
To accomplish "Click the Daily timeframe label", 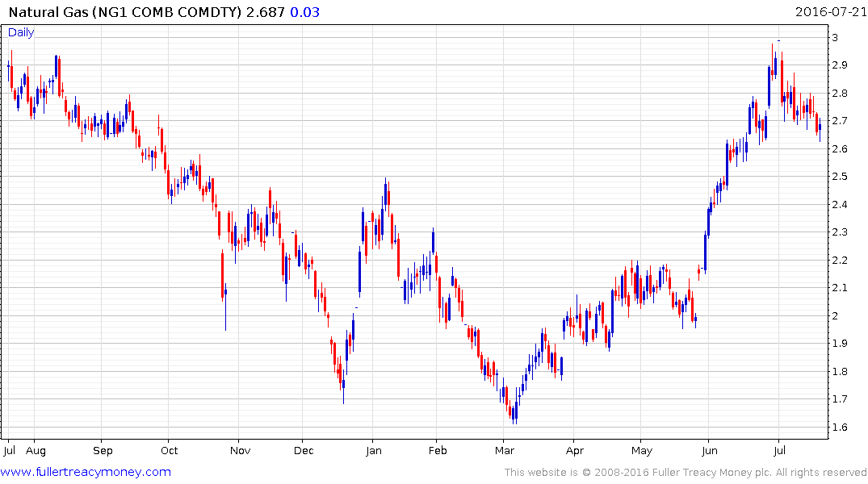I will click(x=21, y=32).
